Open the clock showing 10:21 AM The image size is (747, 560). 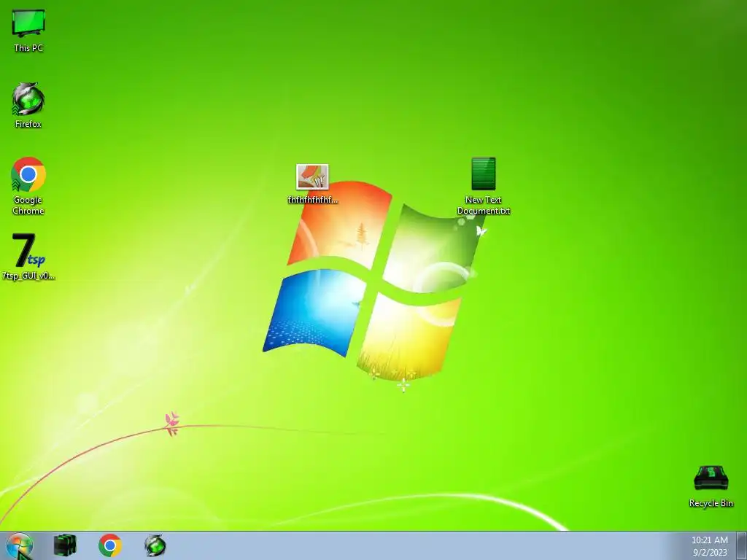click(x=710, y=546)
